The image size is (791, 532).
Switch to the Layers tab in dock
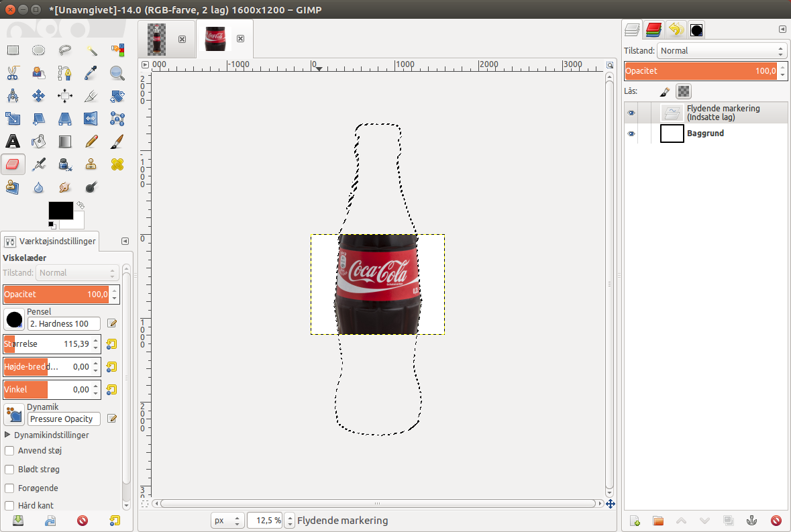(x=632, y=30)
